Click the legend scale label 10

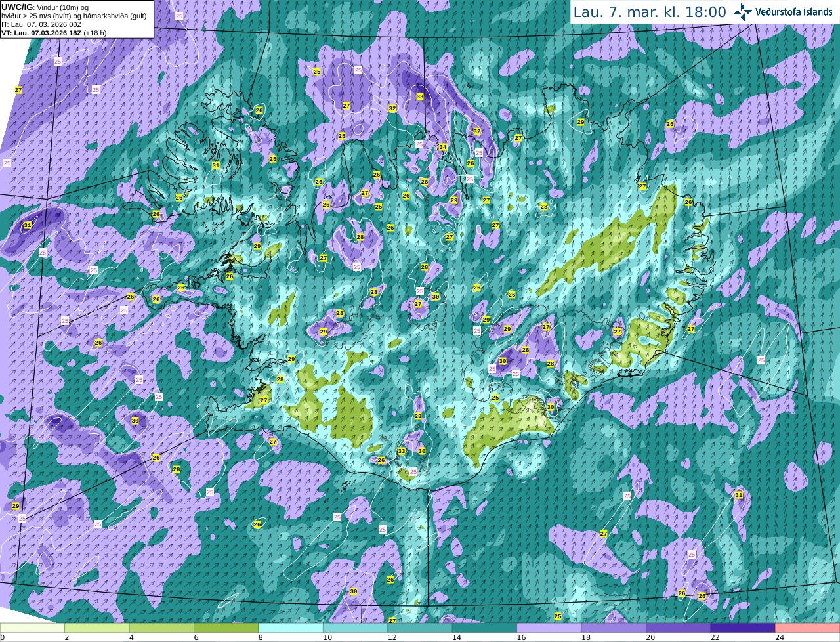coord(327,637)
